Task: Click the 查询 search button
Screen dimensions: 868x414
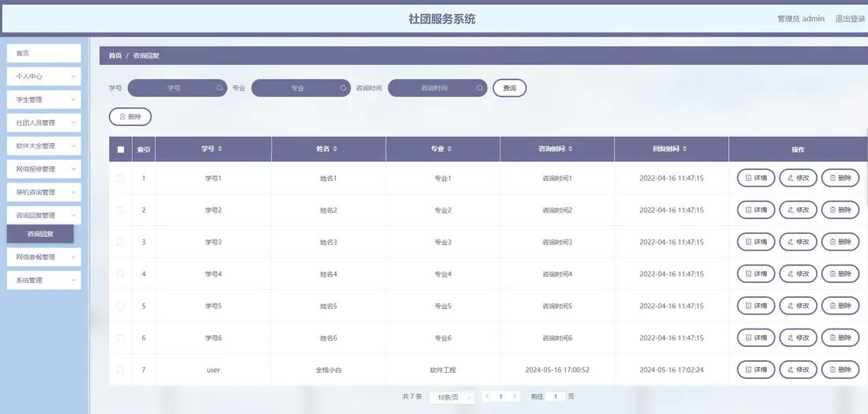Action: click(x=509, y=88)
